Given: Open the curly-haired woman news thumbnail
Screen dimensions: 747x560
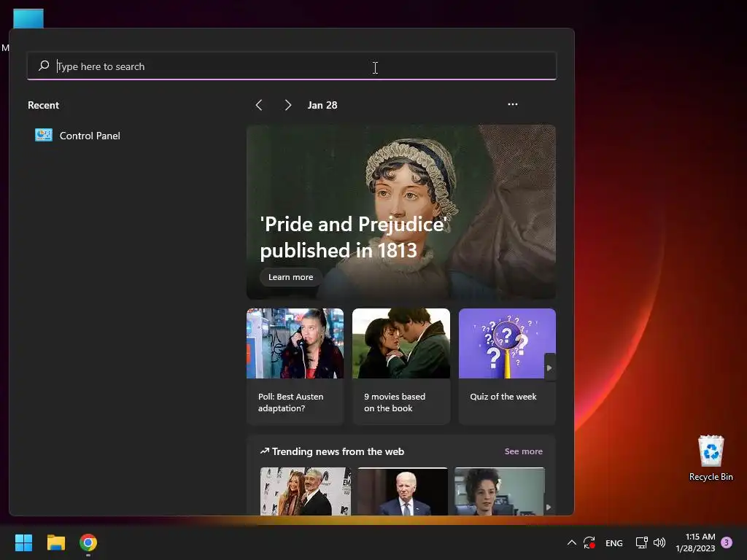Looking at the screenshot, I should click(x=499, y=491).
